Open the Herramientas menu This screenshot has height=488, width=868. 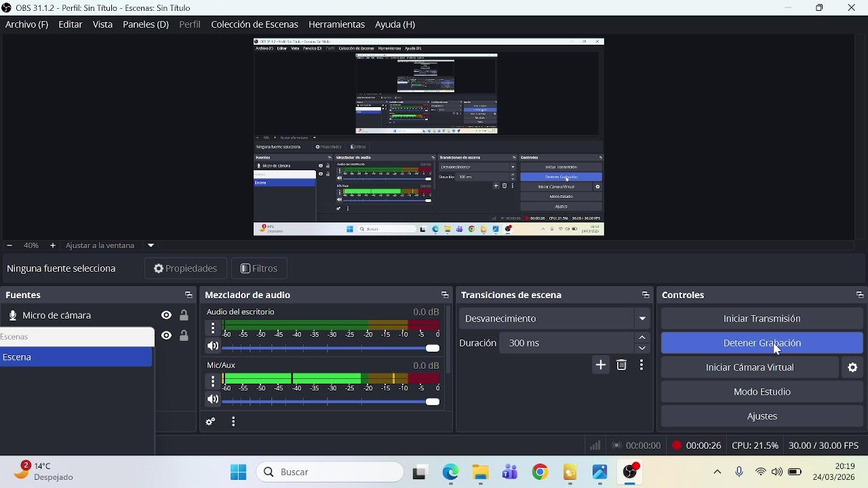[336, 24]
